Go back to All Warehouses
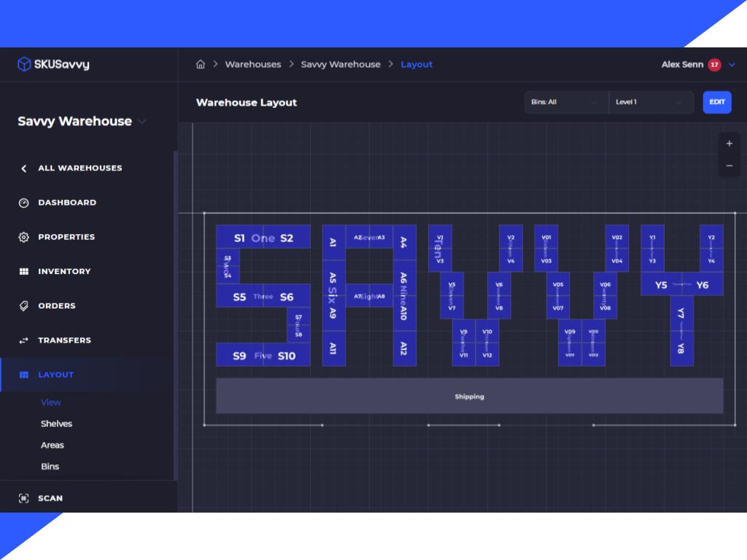The image size is (747, 560). pyautogui.click(x=80, y=168)
